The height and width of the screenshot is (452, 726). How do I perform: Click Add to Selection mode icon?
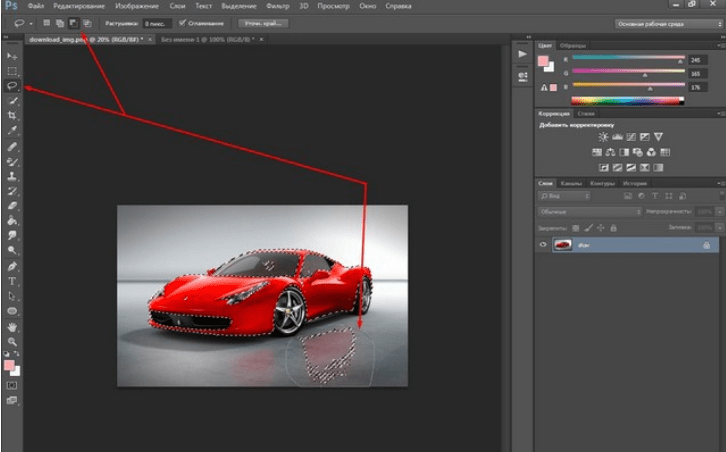tap(60, 23)
